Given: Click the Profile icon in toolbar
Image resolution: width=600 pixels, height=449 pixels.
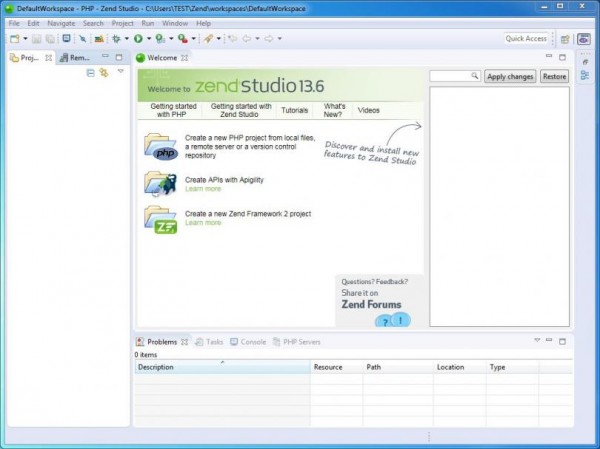Looking at the screenshot, I should coord(160,39).
